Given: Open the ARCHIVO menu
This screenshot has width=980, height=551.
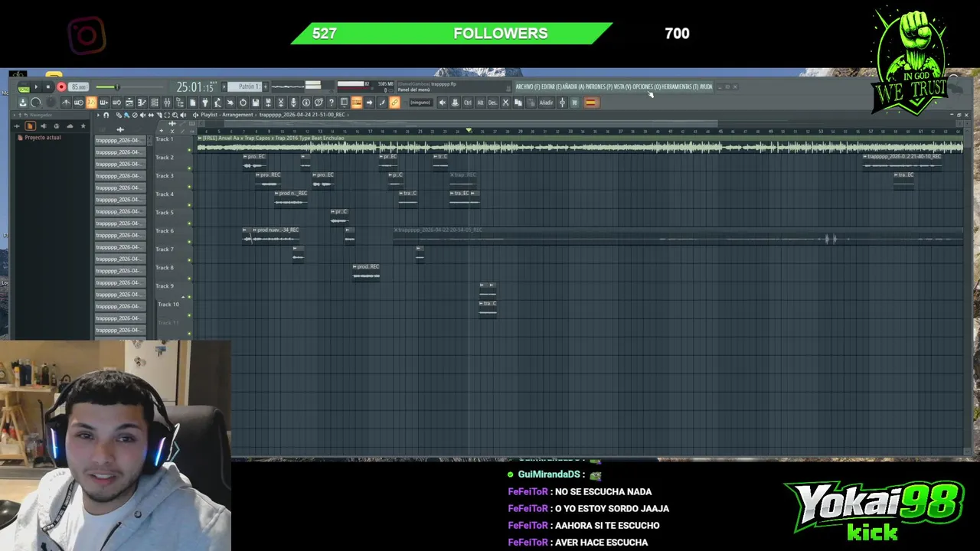Looking at the screenshot, I should [x=528, y=86].
